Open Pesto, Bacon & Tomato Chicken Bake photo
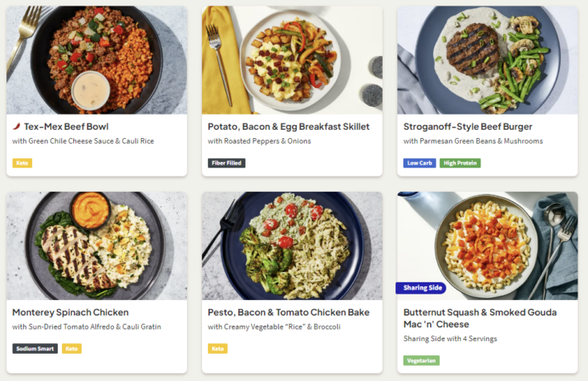This screenshot has height=381, width=588. coord(292,245)
